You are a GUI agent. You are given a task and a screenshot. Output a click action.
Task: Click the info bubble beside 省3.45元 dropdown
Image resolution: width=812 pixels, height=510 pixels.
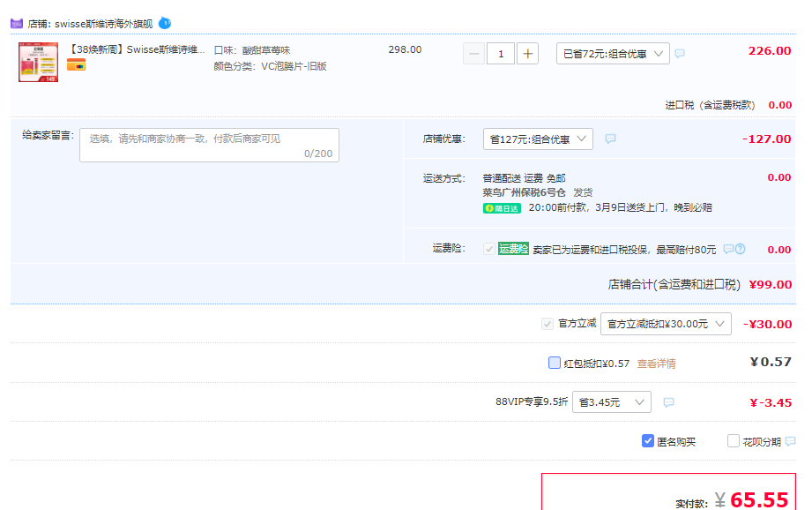click(x=668, y=402)
